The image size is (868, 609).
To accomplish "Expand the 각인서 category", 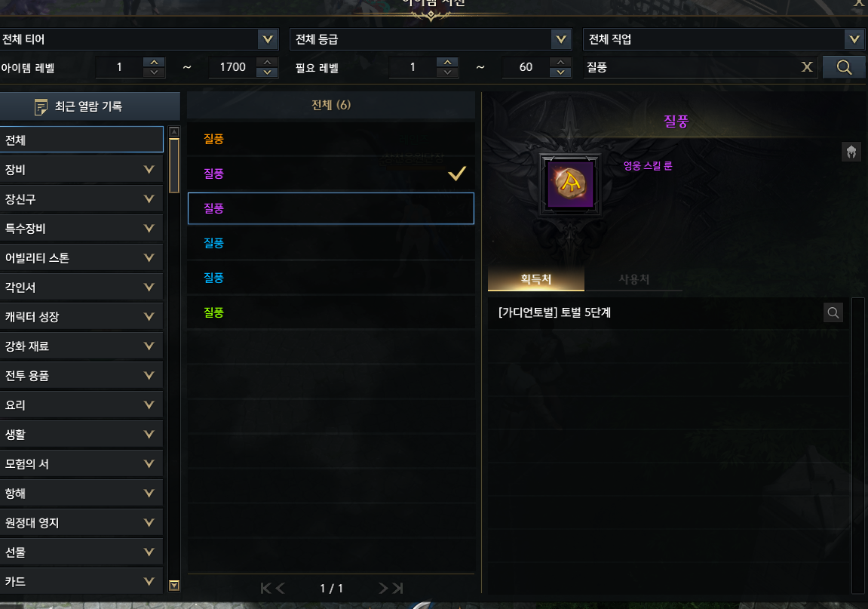I will (81, 287).
